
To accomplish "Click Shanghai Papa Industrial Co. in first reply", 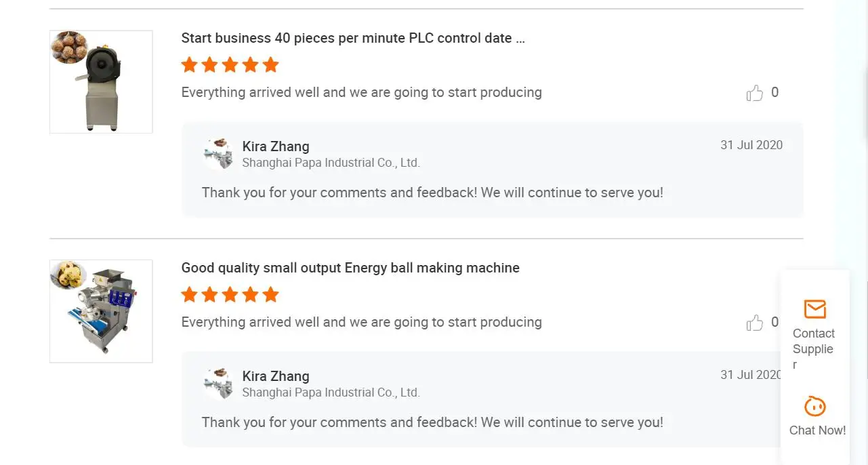I will [x=331, y=163].
